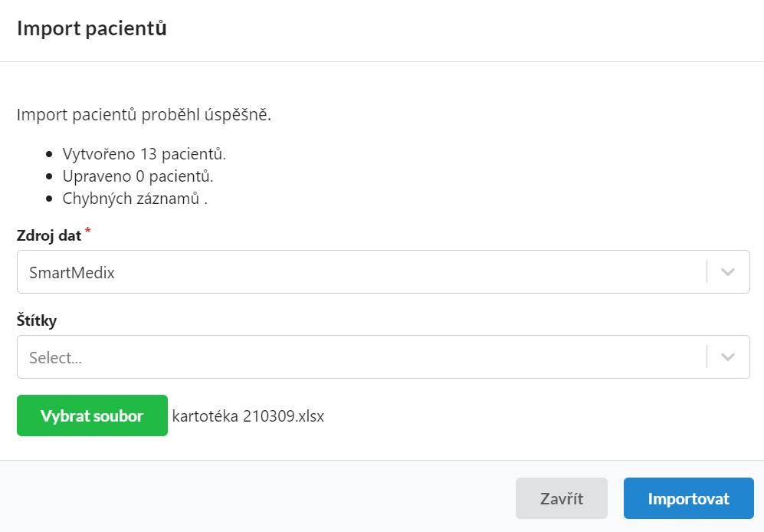Click the Upraveno 0 pacientů result line
Viewport: 764px width, 532px height.
tap(138, 176)
